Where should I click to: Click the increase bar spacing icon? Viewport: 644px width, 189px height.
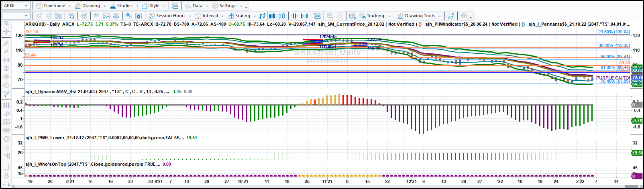pyautogui.click(x=304, y=16)
